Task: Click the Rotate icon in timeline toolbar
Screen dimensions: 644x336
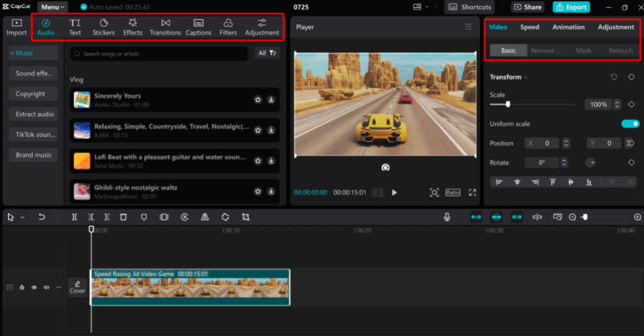Action: tap(225, 217)
